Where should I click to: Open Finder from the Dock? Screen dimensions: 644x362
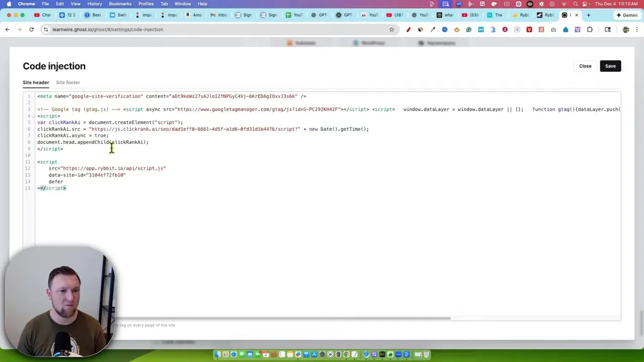click(217, 354)
